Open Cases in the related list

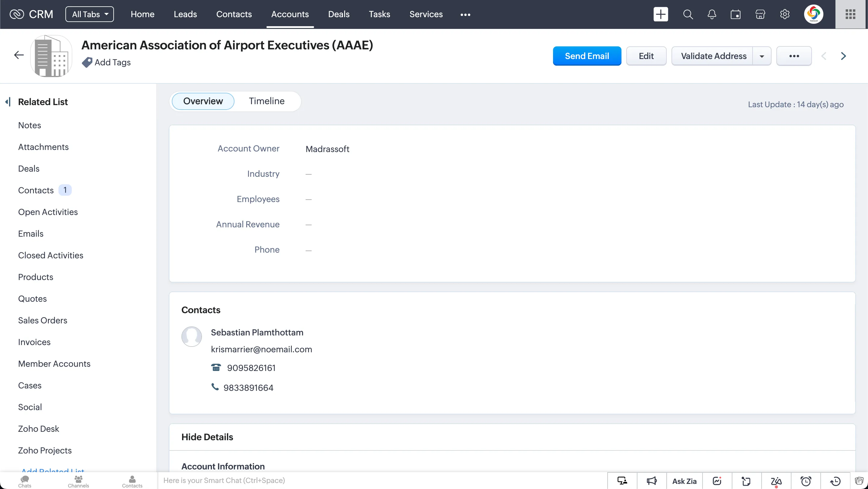(x=30, y=385)
